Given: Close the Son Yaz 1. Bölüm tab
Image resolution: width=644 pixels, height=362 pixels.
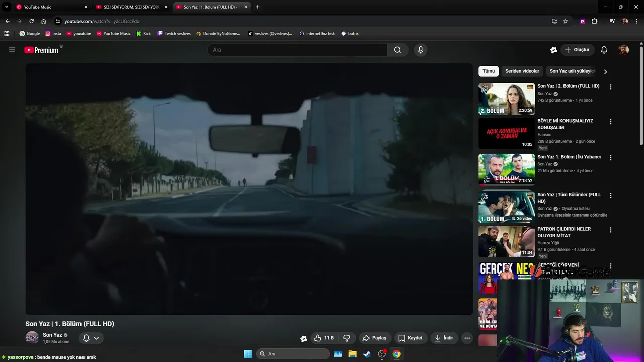Looking at the screenshot, I should 246,7.
